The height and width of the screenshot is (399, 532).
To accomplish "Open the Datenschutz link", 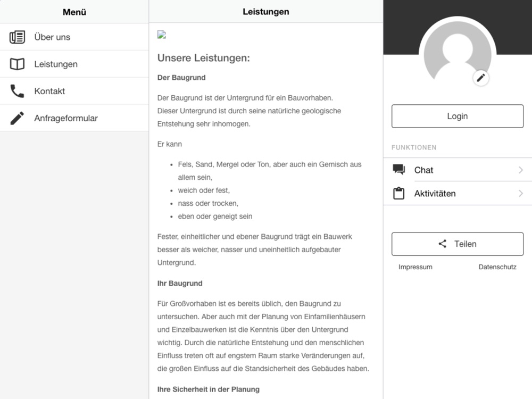I will pyautogui.click(x=497, y=267).
